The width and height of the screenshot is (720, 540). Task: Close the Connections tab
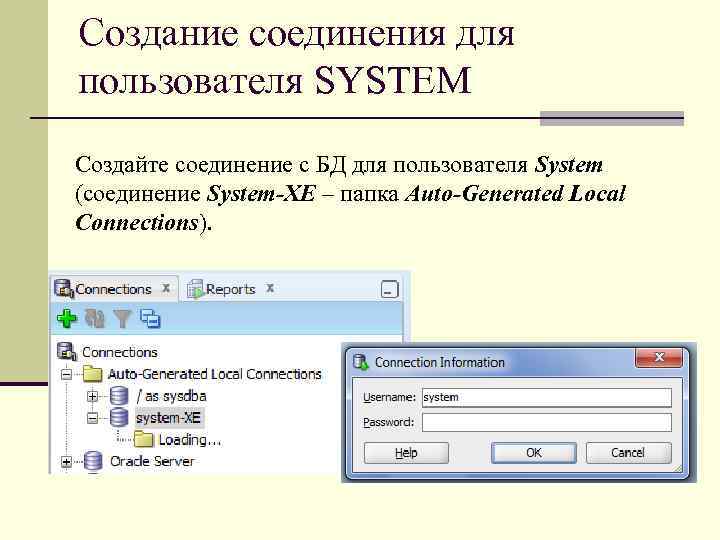[x=166, y=288]
